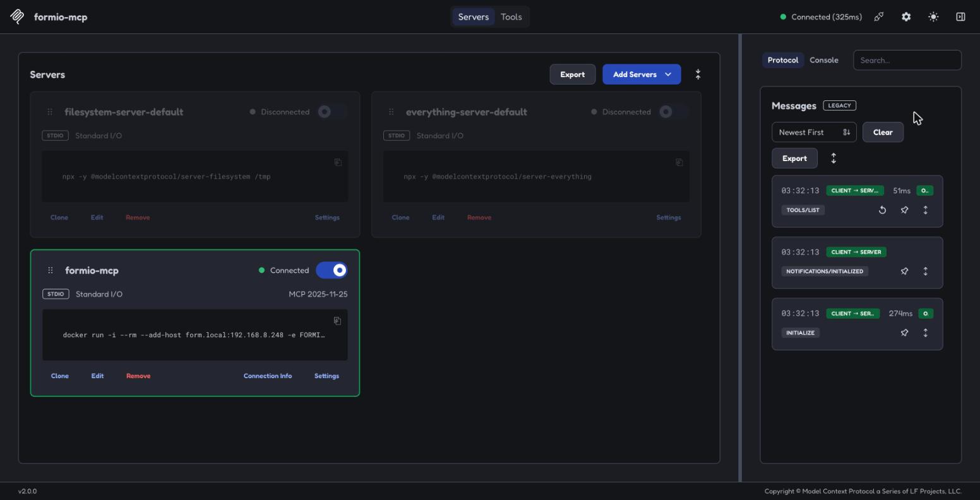Export the messages
The width and height of the screenshot is (980, 500).
(794, 158)
